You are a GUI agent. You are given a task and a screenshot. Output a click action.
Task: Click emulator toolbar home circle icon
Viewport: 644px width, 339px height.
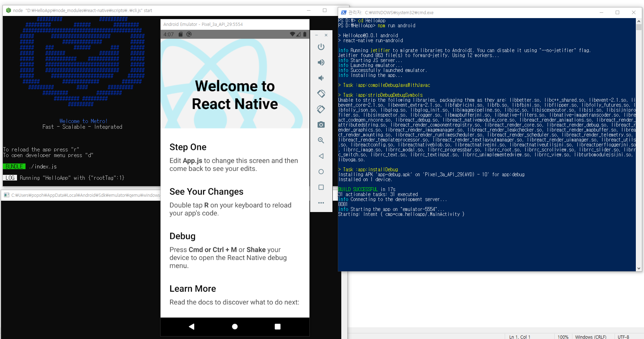click(321, 172)
